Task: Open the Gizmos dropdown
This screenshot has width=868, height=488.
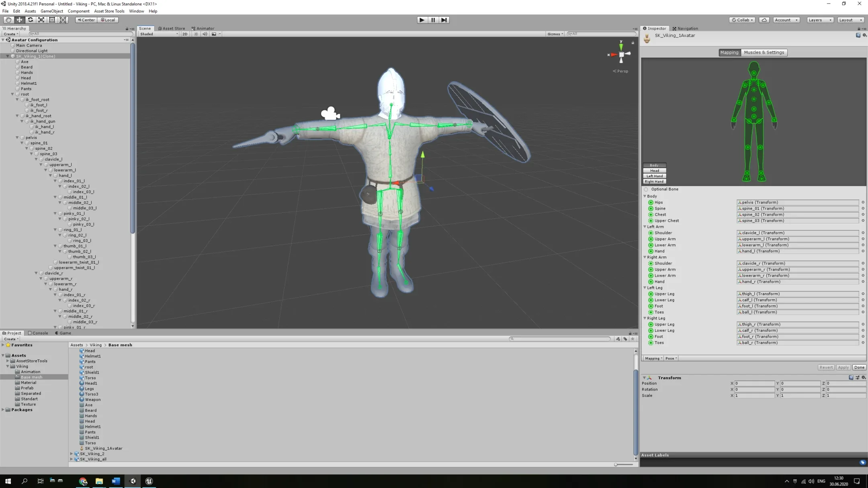Action: 555,34
